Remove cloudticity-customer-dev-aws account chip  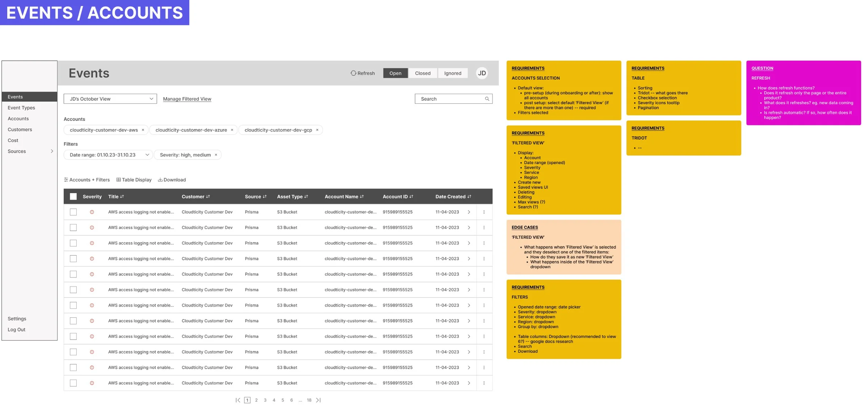pyautogui.click(x=143, y=130)
